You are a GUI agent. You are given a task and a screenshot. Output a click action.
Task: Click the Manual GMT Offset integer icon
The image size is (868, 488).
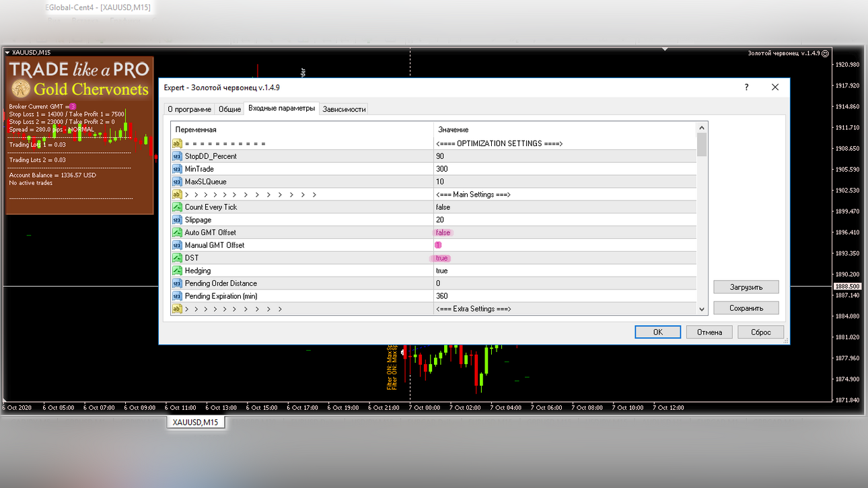177,245
